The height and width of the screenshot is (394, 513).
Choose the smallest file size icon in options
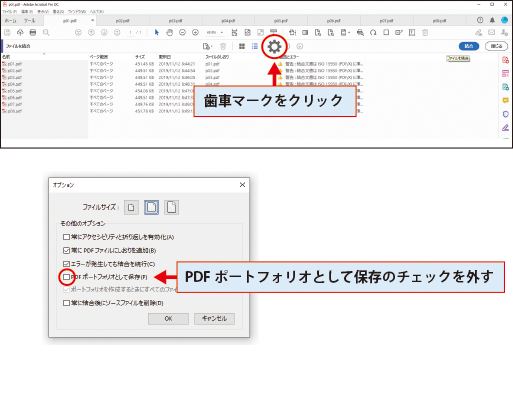(x=131, y=207)
